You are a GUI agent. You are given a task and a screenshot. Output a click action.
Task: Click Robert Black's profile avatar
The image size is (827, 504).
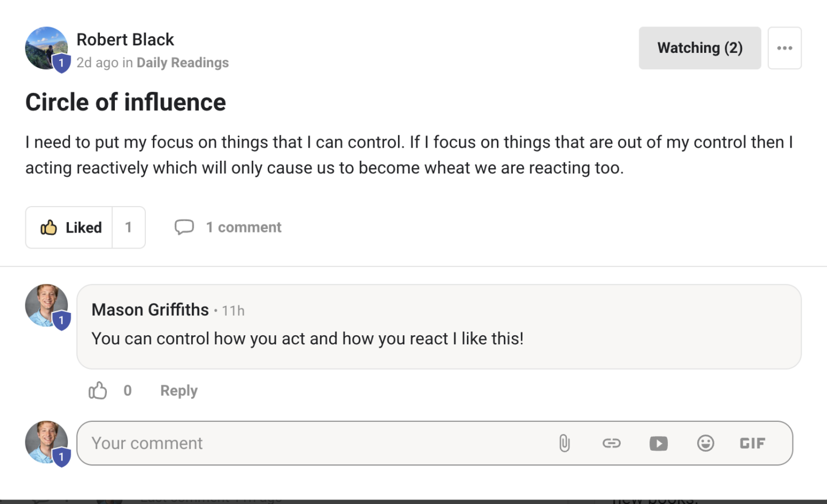pyautogui.click(x=47, y=48)
